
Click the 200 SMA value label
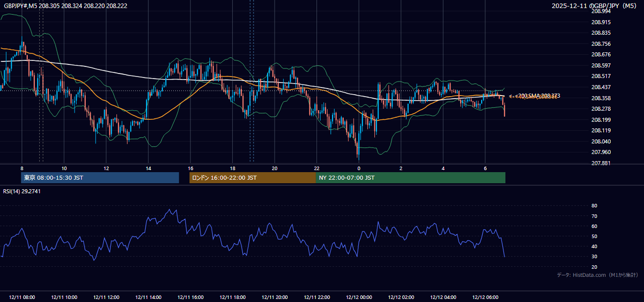point(538,96)
